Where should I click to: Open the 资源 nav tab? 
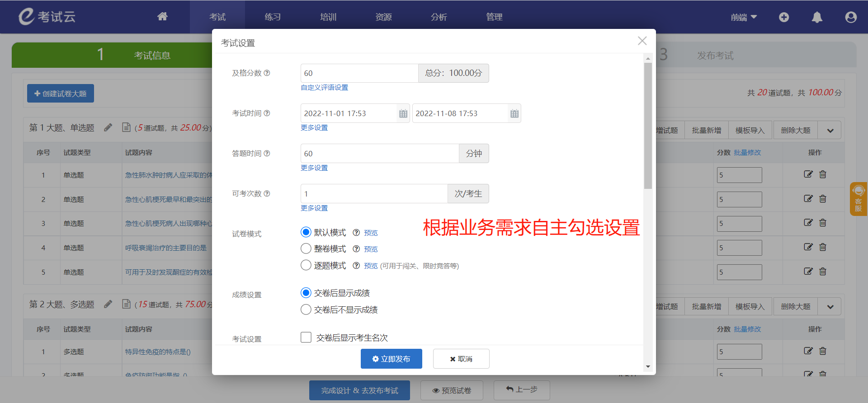click(x=383, y=17)
